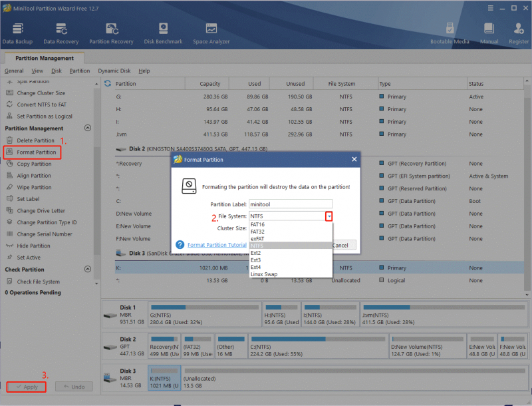The image size is (532, 406).
Task: Launch the Data Recovery tool
Action: point(61,33)
